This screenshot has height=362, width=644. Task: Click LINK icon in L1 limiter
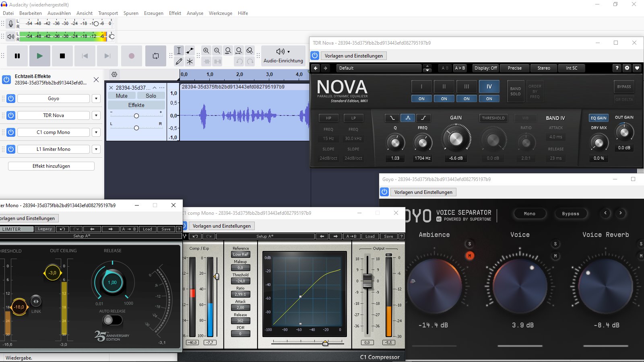coord(36,301)
